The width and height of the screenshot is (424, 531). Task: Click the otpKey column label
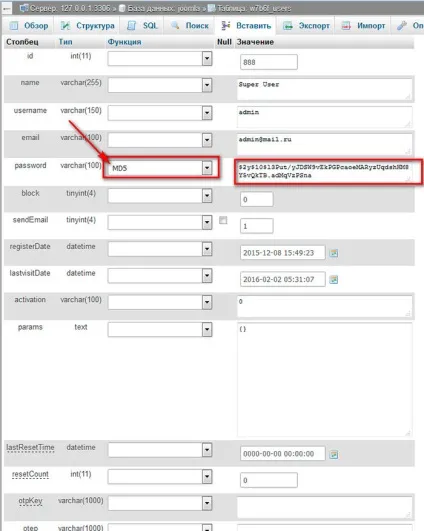pos(30,501)
